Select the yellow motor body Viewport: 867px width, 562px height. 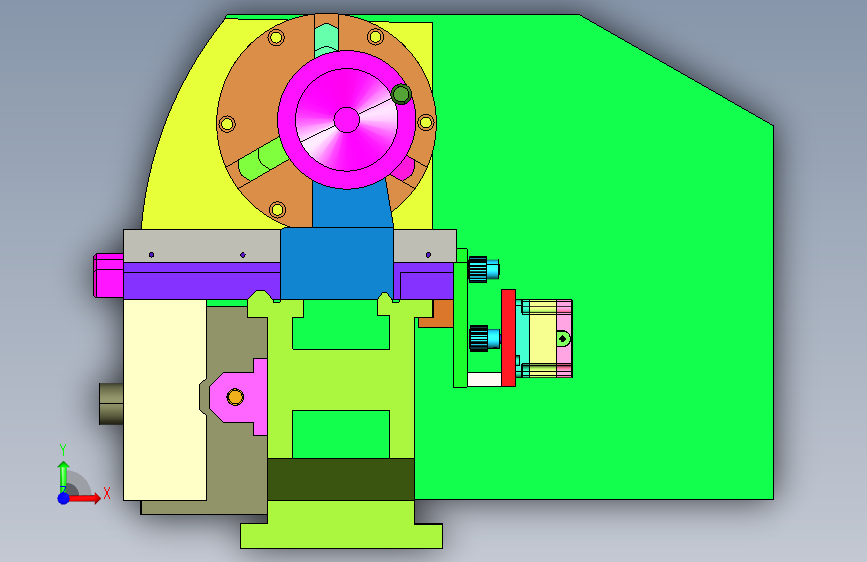[543, 339]
